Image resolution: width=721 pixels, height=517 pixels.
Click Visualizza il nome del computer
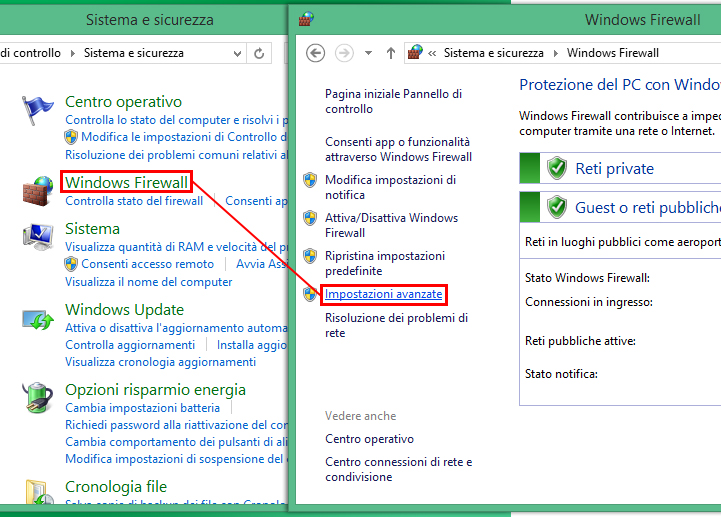pos(149,282)
